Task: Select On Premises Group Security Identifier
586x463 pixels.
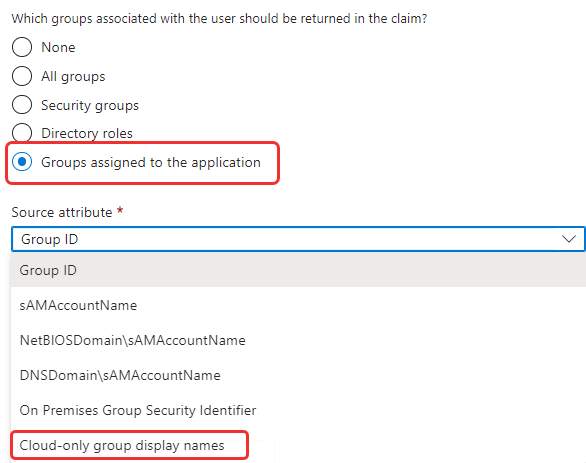Action: (x=298, y=410)
